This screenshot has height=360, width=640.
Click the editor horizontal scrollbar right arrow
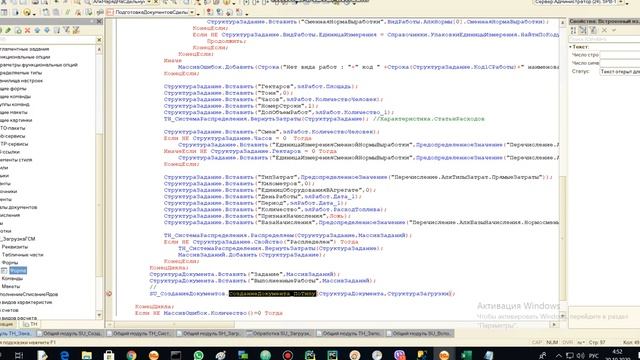pyautogui.click(x=554, y=324)
